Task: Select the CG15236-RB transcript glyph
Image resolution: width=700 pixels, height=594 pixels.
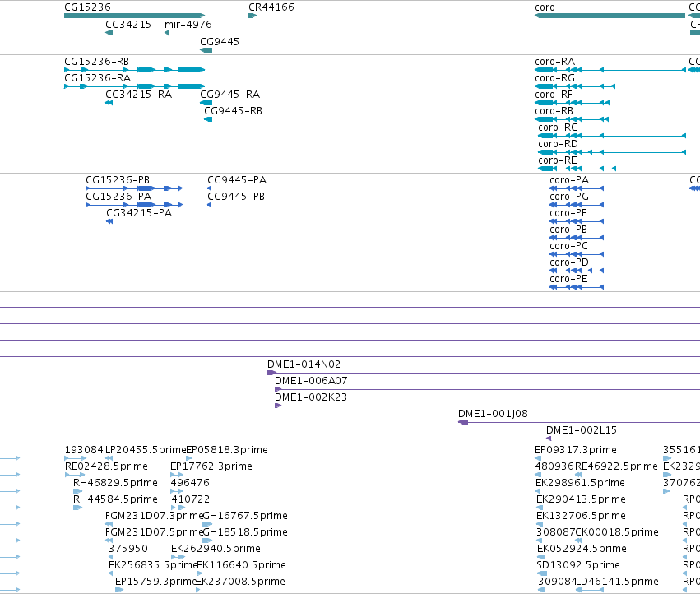Action: (x=134, y=70)
